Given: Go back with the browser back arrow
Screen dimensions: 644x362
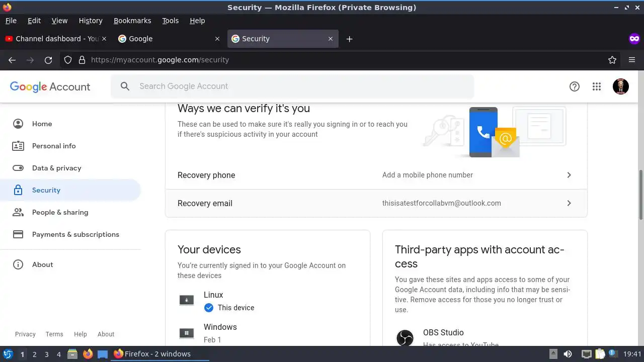Looking at the screenshot, I should (12, 60).
